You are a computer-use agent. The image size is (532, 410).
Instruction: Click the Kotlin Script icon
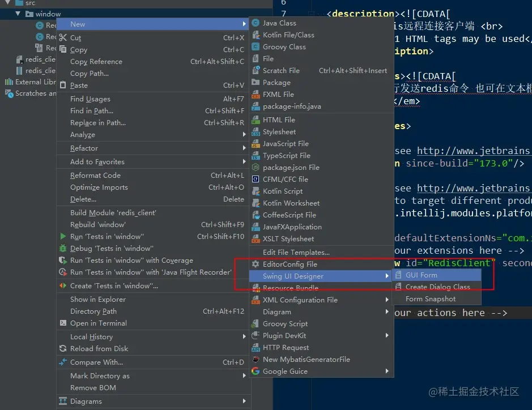[256, 191]
